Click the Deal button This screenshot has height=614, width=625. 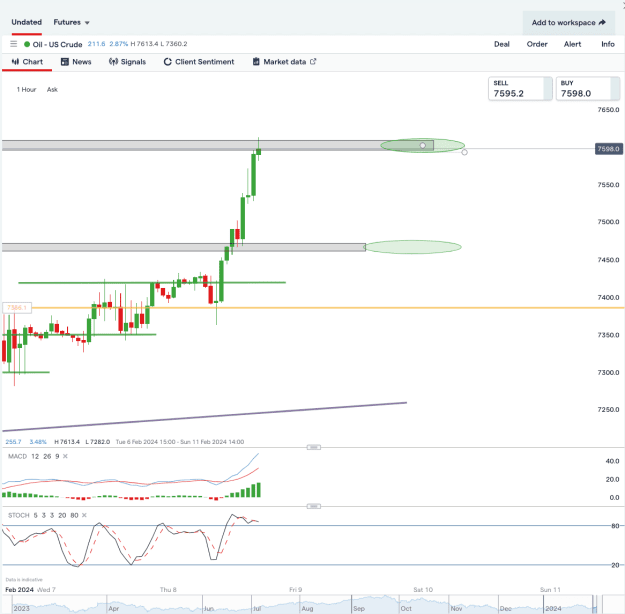(501, 44)
